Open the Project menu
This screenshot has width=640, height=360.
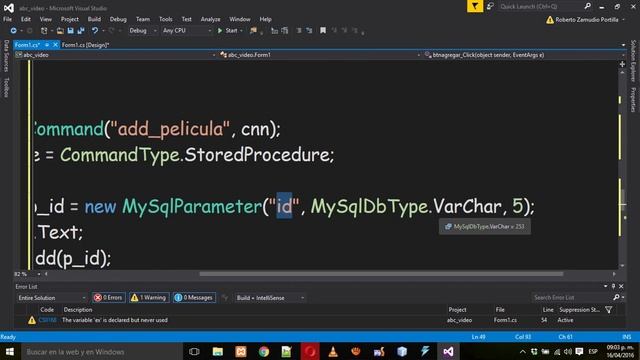(69, 19)
